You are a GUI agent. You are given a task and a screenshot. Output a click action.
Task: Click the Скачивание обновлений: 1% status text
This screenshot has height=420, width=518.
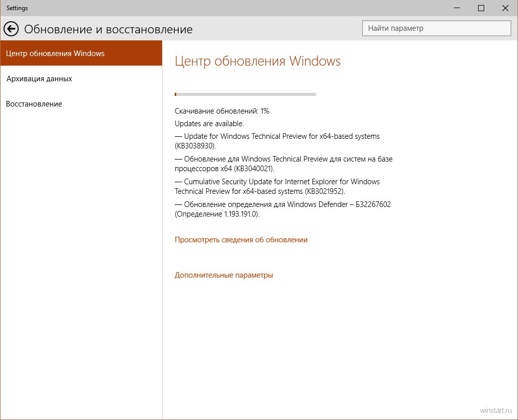click(222, 111)
